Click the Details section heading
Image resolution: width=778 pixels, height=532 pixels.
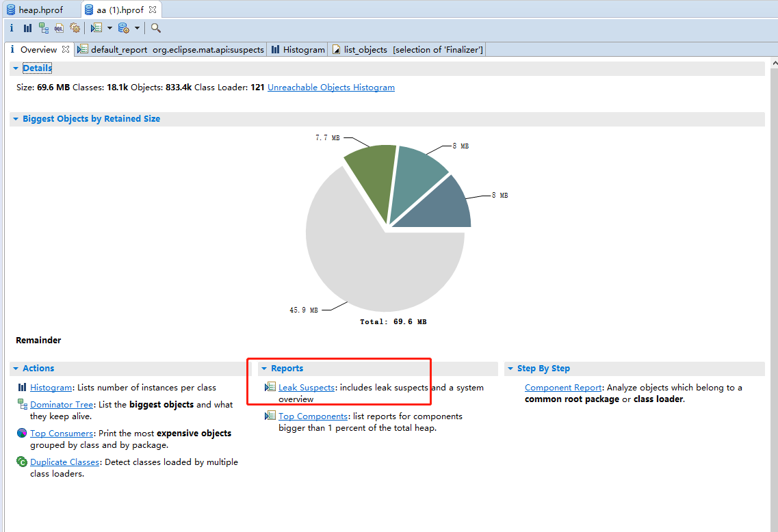pyautogui.click(x=37, y=68)
